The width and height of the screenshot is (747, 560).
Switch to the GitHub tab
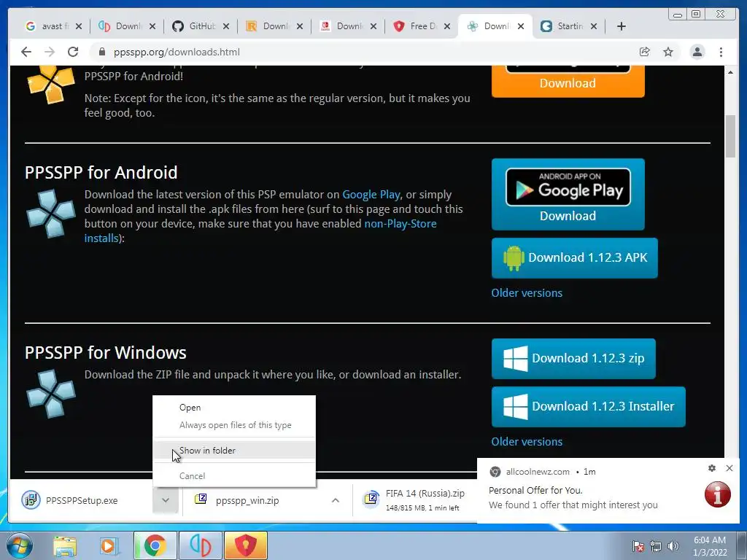[194, 26]
